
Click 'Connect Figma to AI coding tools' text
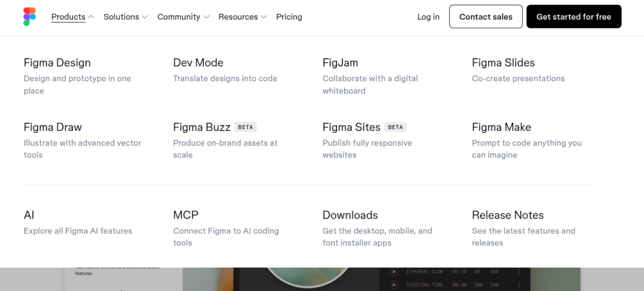(226, 237)
